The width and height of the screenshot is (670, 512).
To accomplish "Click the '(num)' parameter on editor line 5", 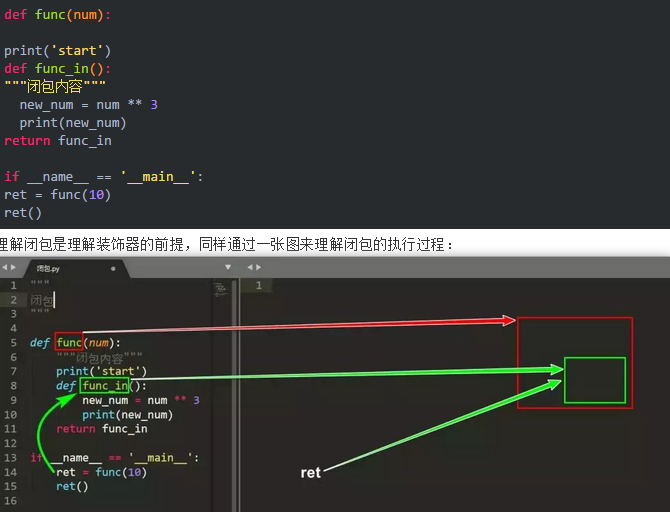I will coord(99,343).
